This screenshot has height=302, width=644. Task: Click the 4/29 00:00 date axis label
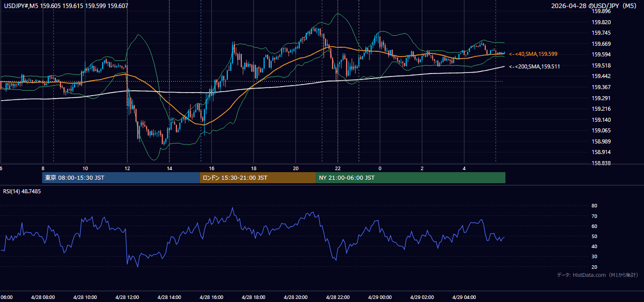380,297
